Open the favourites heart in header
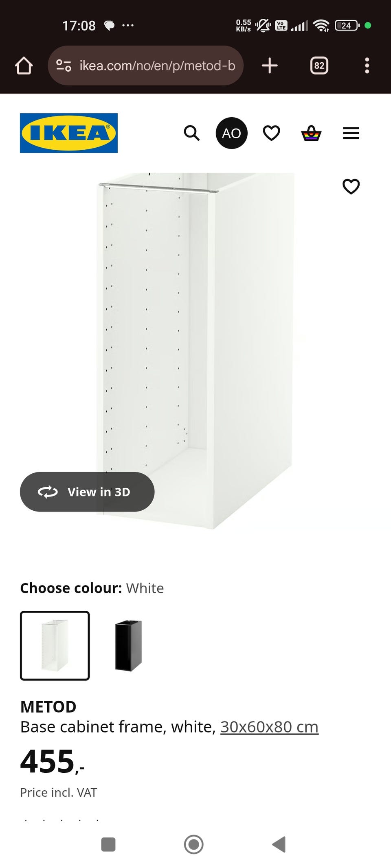This screenshot has height=868, width=391. click(x=271, y=133)
